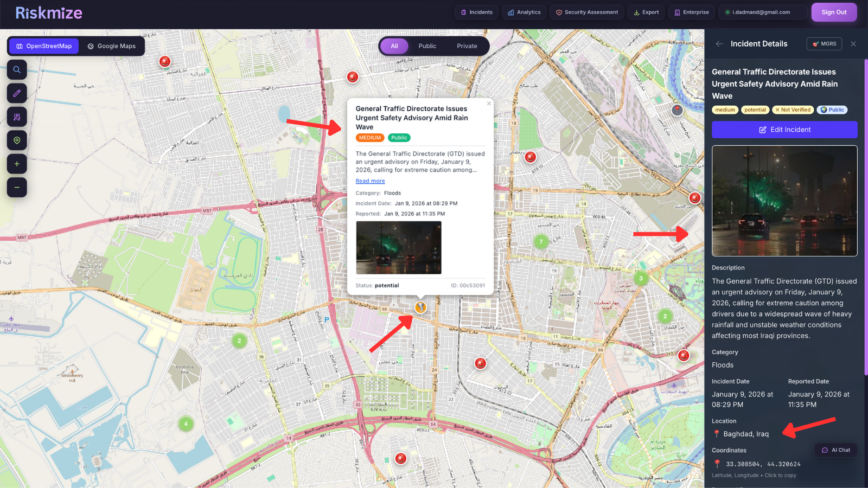868x488 pixels.
Task: Open the incident rain photo thumbnail
Action: [399, 248]
